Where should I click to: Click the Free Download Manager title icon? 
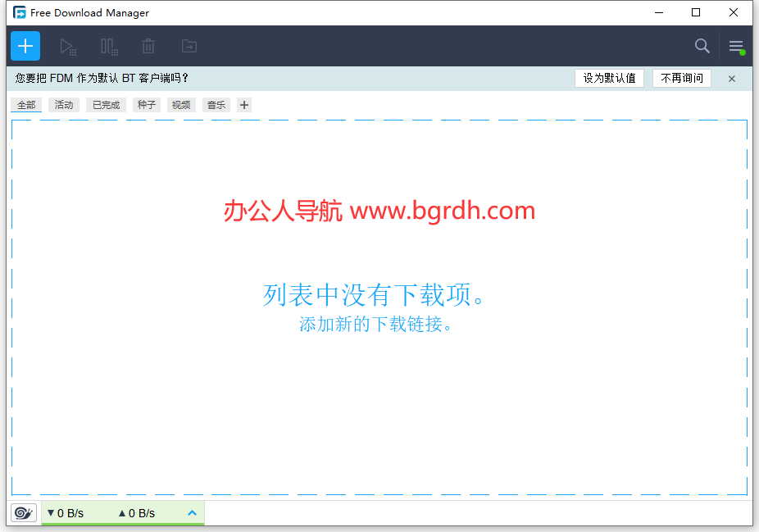pos(20,12)
